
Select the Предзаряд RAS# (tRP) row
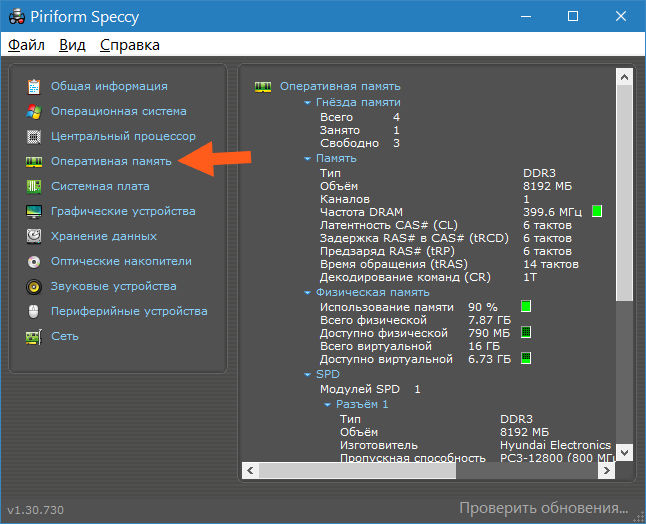[446, 251]
